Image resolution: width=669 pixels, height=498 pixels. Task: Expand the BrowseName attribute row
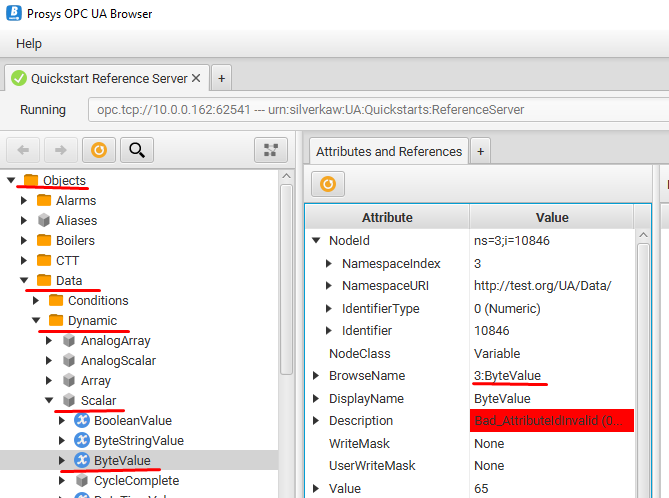[x=317, y=376]
